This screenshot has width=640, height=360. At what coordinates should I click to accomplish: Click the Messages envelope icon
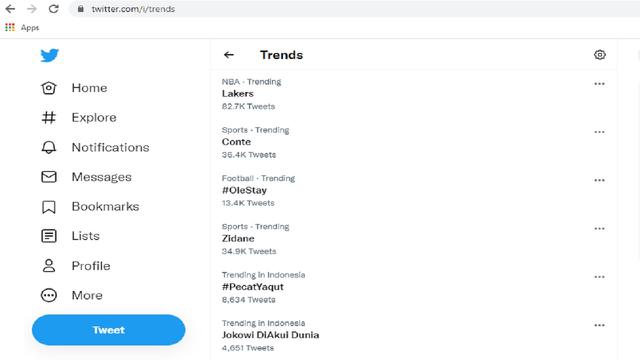click(x=49, y=177)
